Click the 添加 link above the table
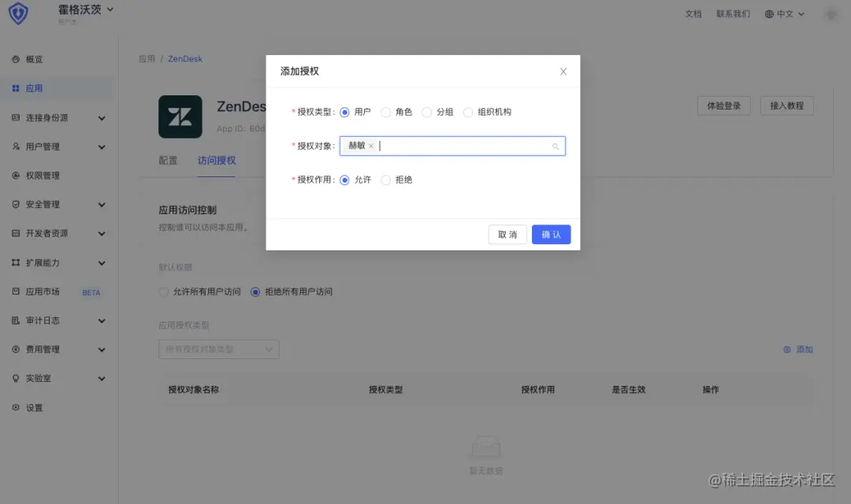 tap(805, 350)
